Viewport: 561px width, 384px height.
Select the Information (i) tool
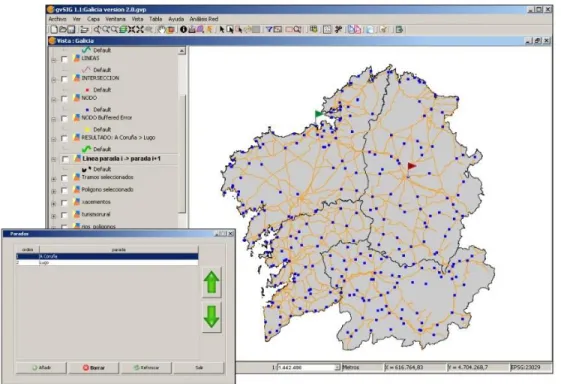(183, 29)
